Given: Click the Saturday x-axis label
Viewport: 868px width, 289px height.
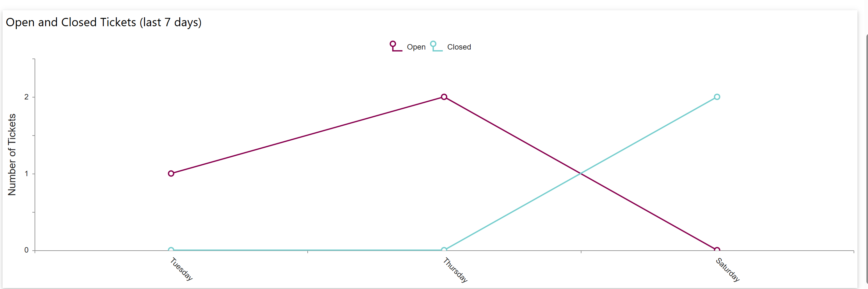Looking at the screenshot, I should 727,269.
